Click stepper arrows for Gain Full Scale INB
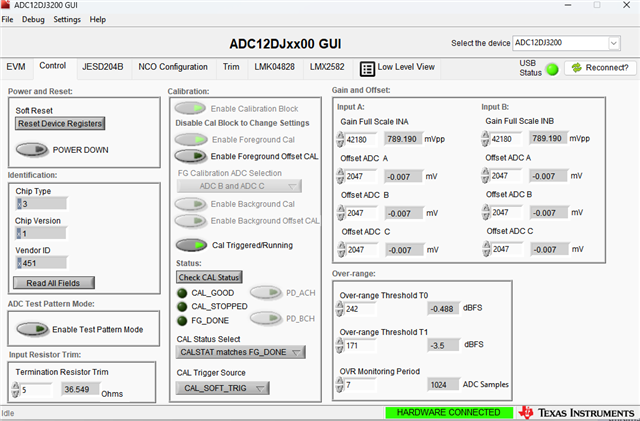The width and height of the screenshot is (640, 421). click(485, 138)
